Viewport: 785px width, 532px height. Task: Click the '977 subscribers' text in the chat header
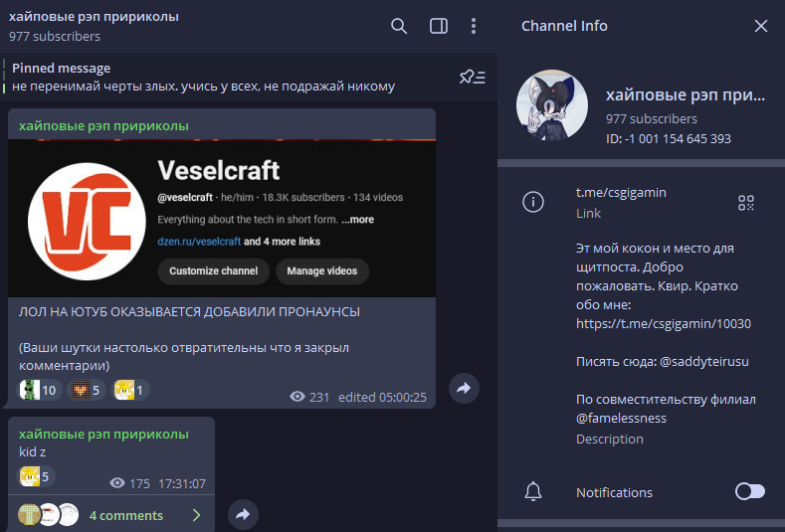tap(55, 36)
